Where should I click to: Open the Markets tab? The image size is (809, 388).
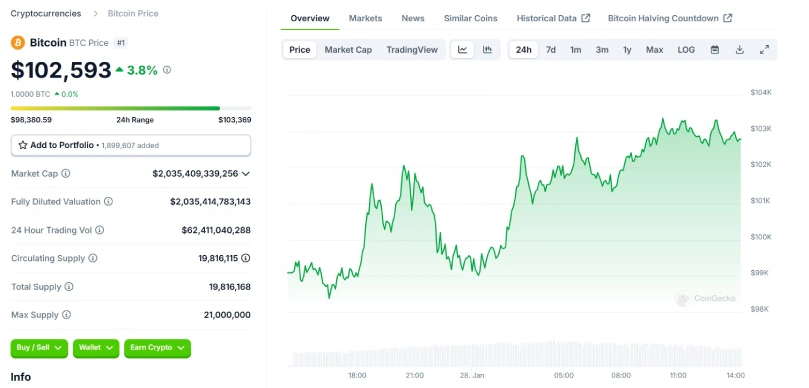[x=365, y=18]
